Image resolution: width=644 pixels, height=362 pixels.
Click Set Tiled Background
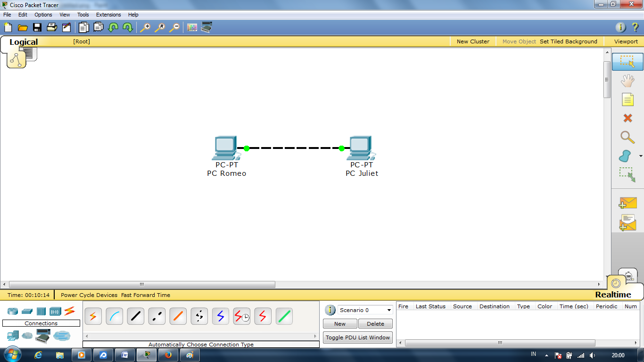pyautogui.click(x=569, y=41)
